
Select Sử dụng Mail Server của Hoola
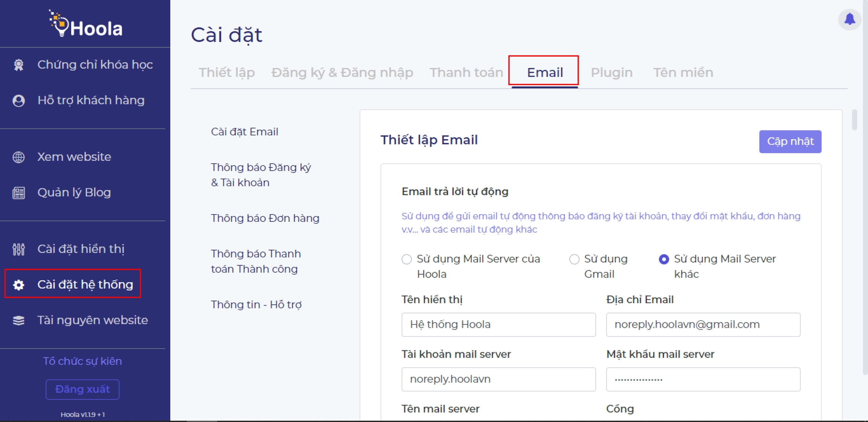pos(406,259)
